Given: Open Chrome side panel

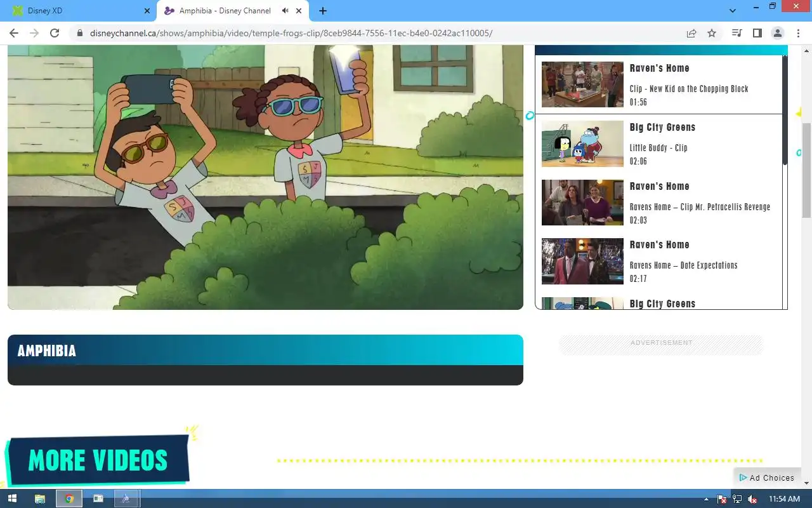Looking at the screenshot, I should pyautogui.click(x=757, y=33).
